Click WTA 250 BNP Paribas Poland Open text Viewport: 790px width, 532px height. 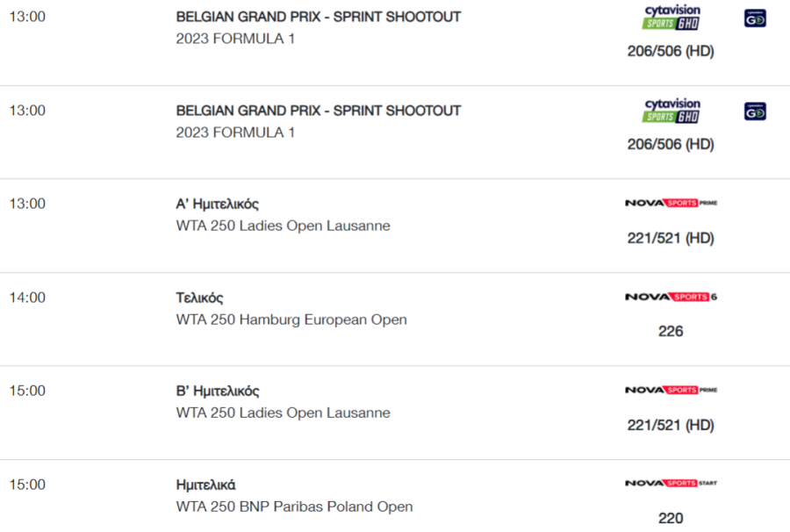(x=294, y=507)
